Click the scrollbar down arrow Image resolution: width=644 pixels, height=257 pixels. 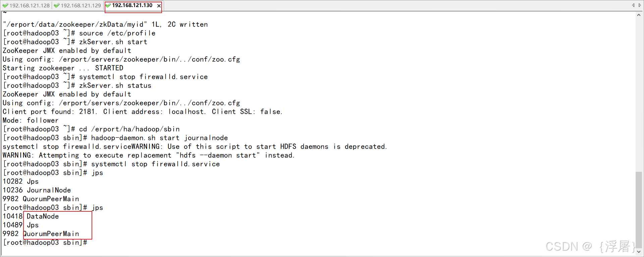639,252
